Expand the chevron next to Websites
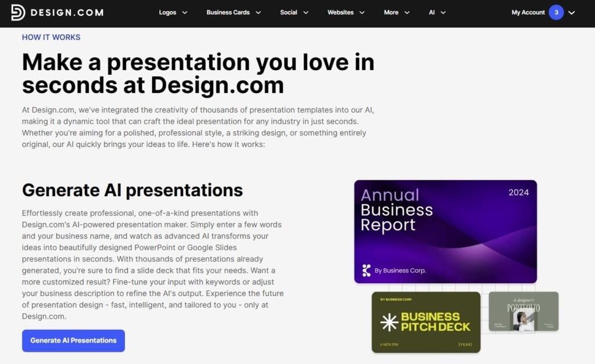The width and height of the screenshot is (595, 364). pyautogui.click(x=362, y=13)
